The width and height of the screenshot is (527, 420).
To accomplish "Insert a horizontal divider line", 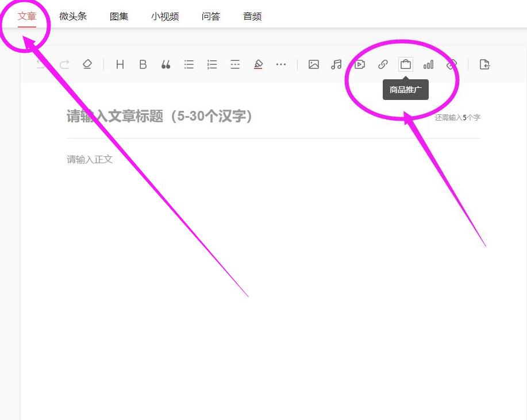I will click(x=235, y=64).
